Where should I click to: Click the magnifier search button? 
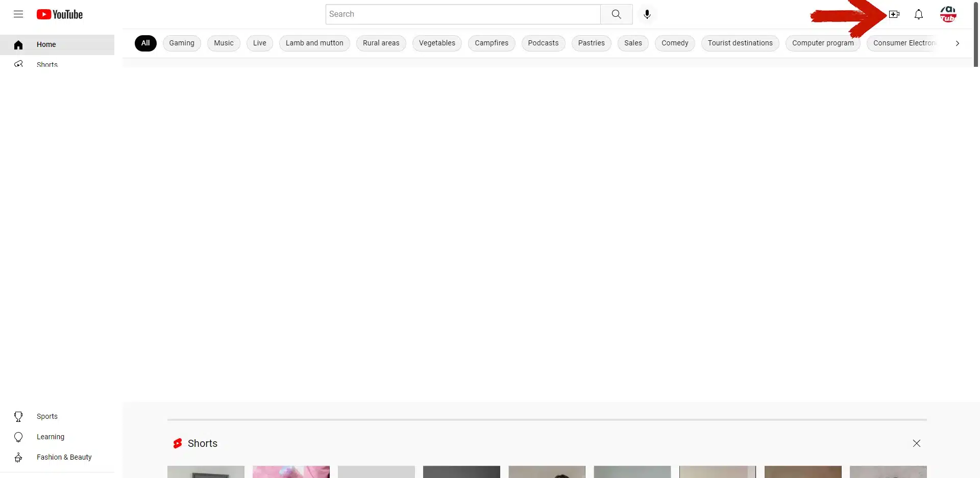point(616,14)
